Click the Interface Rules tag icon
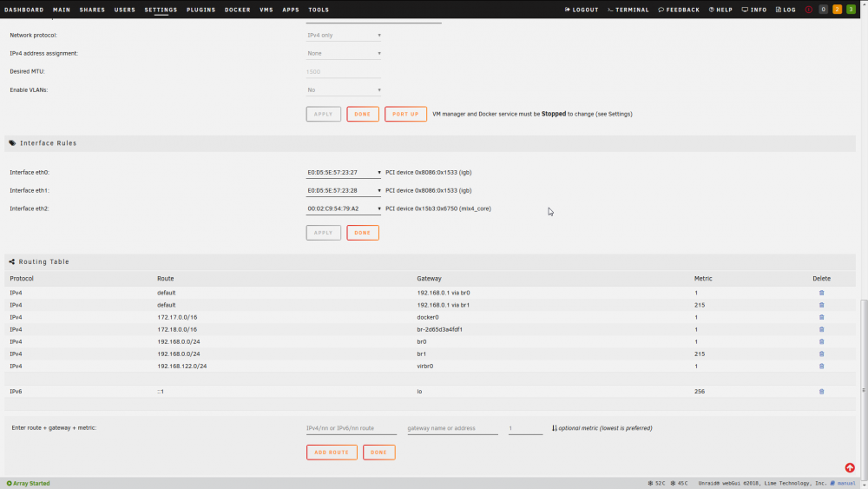Image resolution: width=868 pixels, height=489 pixels. tap(12, 143)
